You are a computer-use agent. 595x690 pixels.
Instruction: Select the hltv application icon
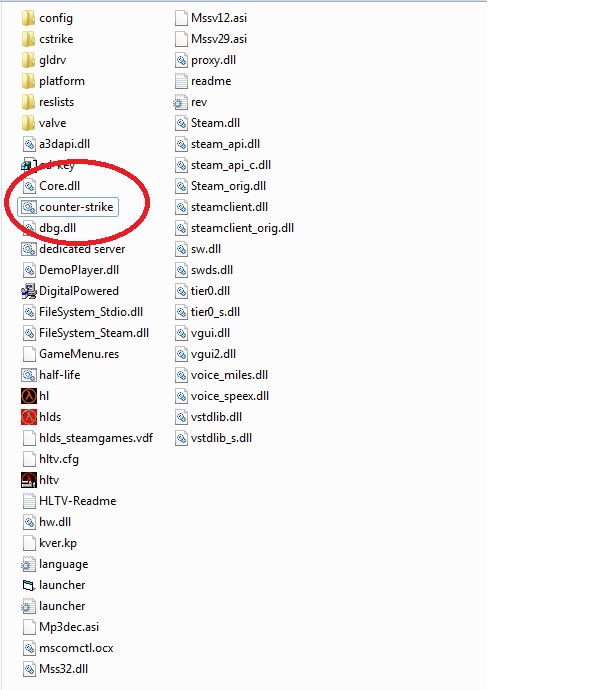coord(29,480)
